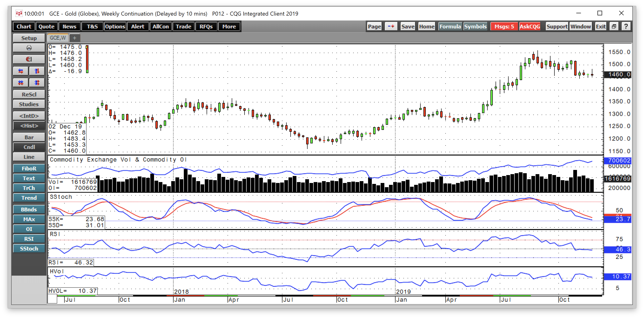This screenshot has width=644, height=318.
Task: Open the More menu
Action: pos(229,27)
